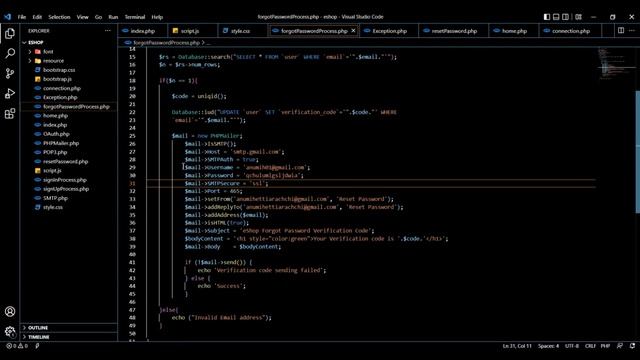Expand the TIMELINE section
The image size is (640, 360).
tap(69, 337)
